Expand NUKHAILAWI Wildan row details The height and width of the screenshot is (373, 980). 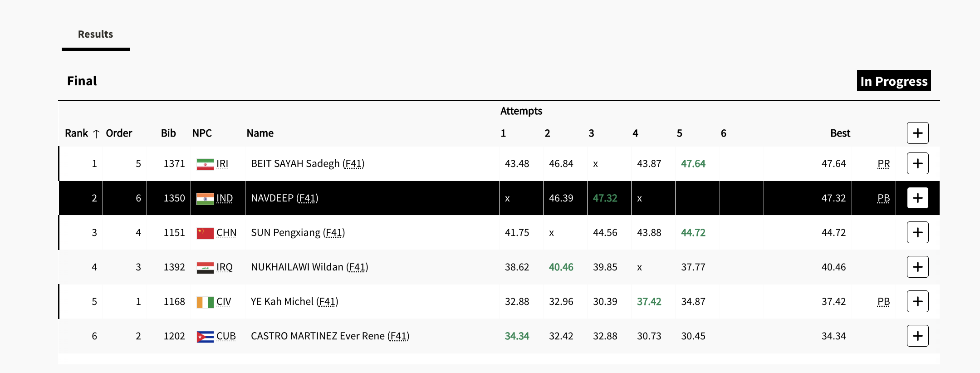(x=917, y=267)
